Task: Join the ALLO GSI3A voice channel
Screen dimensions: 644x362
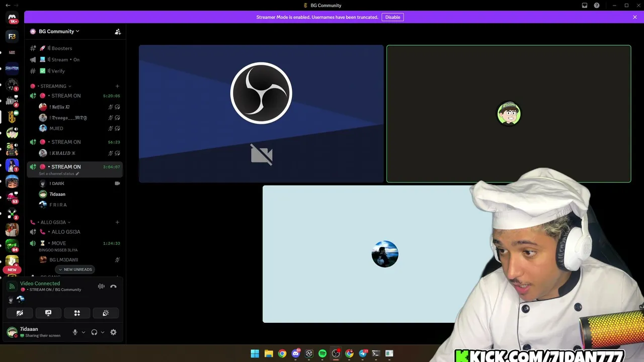Action: (74, 232)
